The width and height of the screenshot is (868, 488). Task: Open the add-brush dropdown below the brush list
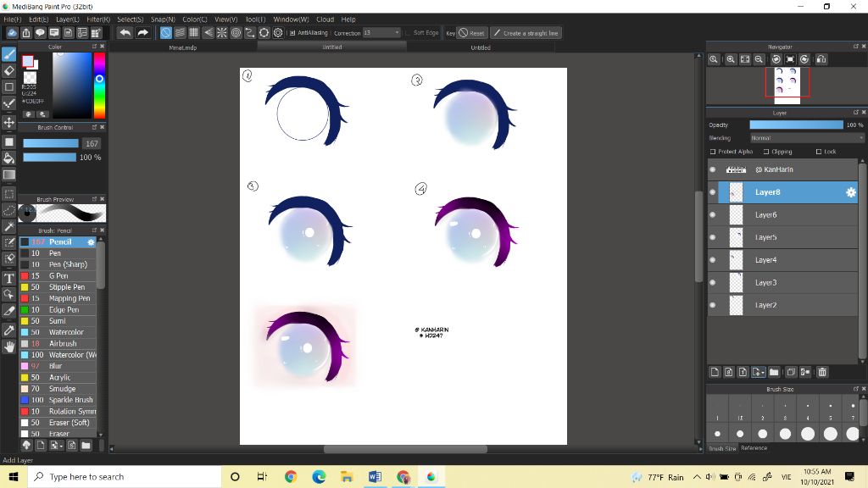coord(56,445)
